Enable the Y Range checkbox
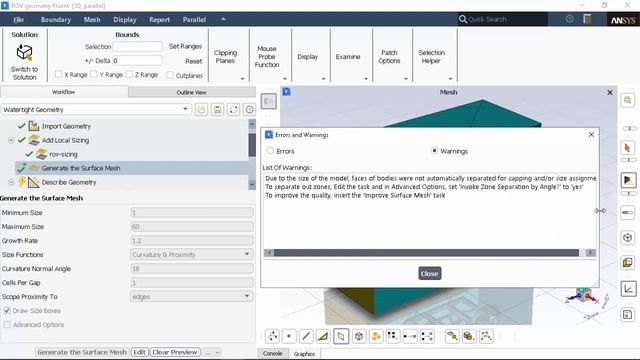640x360 pixels. (x=93, y=74)
